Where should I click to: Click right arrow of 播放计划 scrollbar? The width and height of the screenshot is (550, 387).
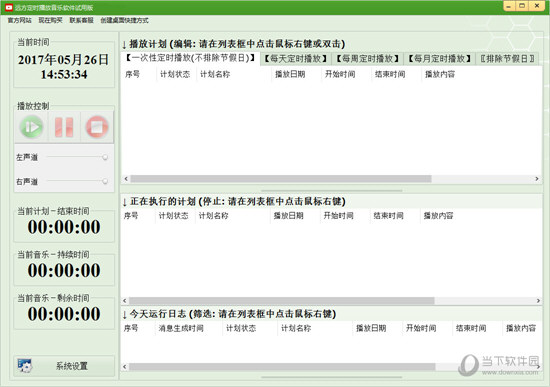[537, 179]
